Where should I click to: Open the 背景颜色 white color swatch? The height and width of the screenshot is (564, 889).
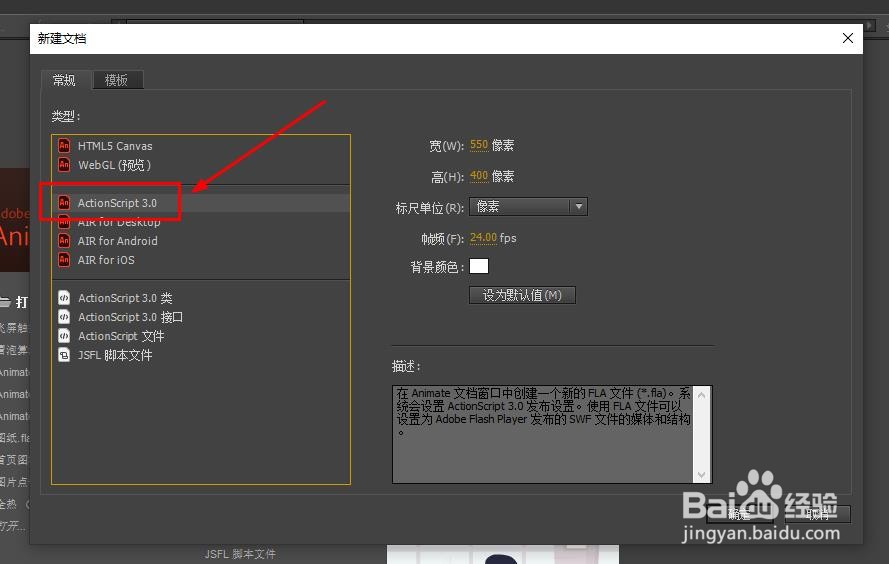(x=479, y=266)
